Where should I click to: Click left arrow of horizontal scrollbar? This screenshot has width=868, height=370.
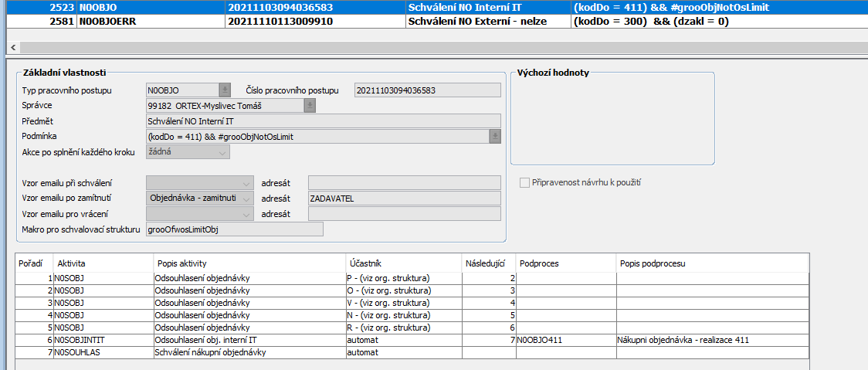12,48
